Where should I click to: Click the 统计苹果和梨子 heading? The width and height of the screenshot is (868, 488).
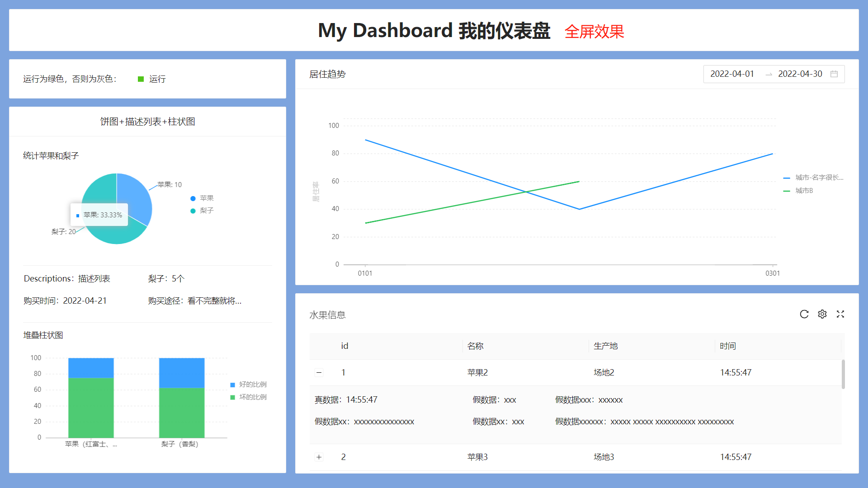pyautogui.click(x=51, y=156)
